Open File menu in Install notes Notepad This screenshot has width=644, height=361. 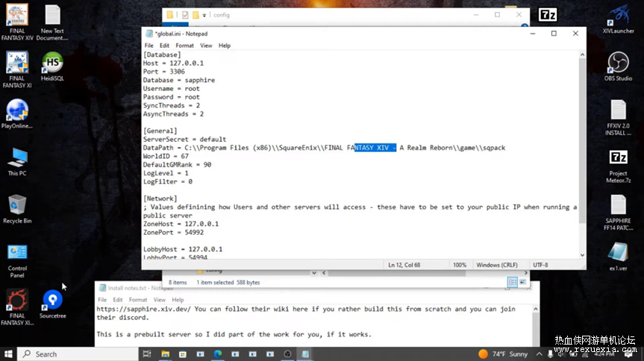[x=102, y=300]
